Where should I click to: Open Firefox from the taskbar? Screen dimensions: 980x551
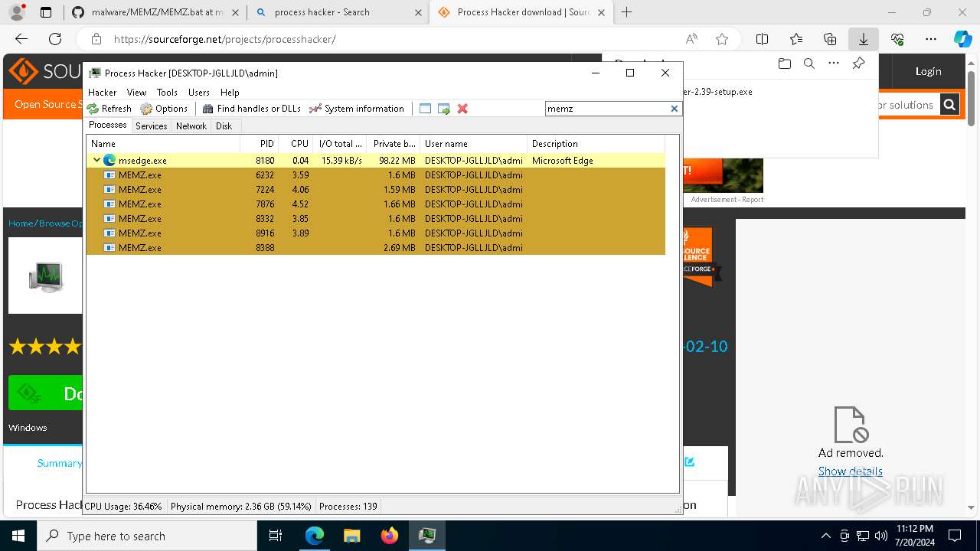click(390, 536)
